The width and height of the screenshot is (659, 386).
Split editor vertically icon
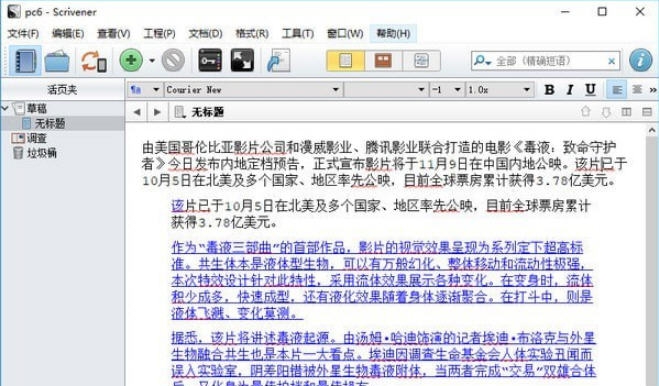click(626, 112)
